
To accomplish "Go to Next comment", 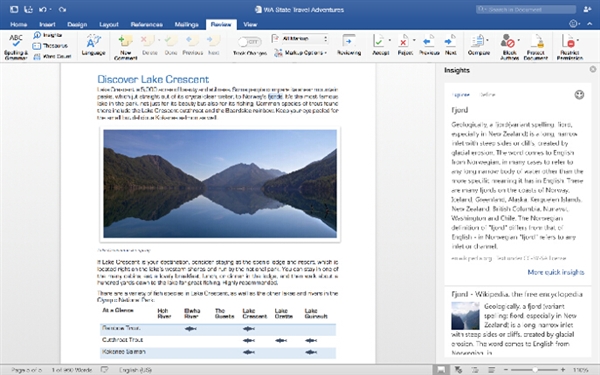I will pyautogui.click(x=214, y=45).
